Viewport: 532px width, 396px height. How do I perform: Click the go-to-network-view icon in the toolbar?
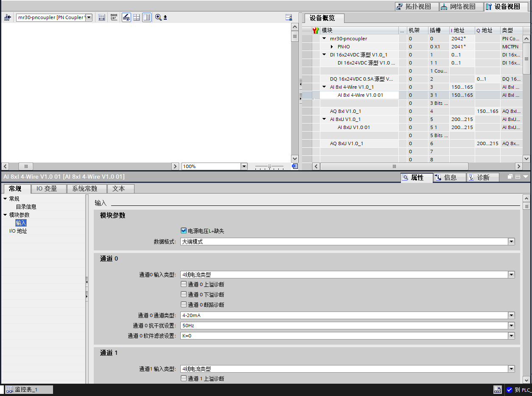tap(7, 17)
